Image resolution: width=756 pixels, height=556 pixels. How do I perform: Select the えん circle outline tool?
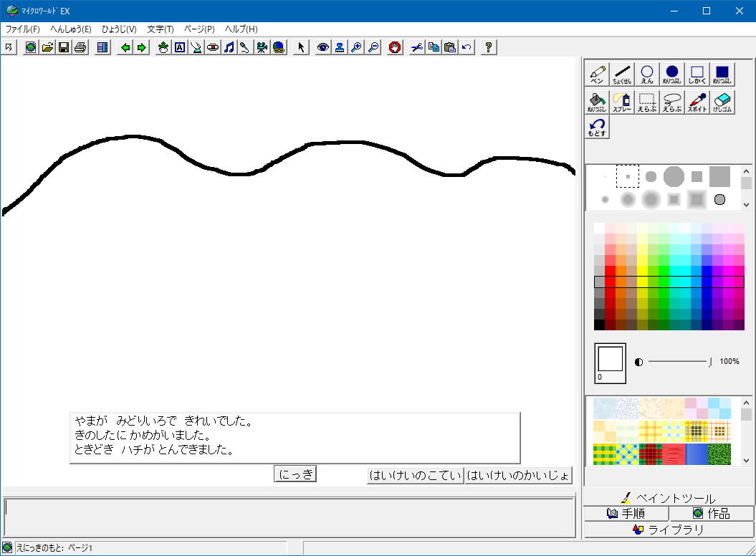point(647,74)
